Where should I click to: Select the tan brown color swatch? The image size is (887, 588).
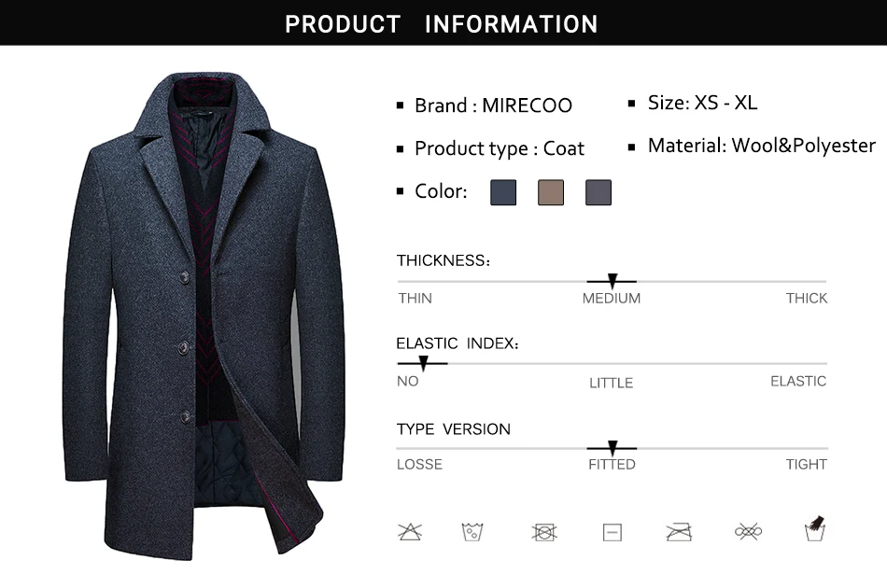[x=551, y=192]
